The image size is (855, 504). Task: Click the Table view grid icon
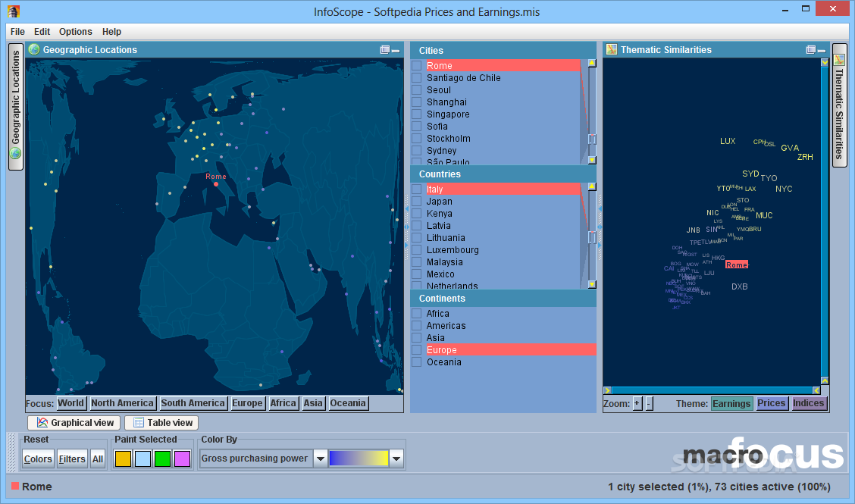(x=139, y=422)
